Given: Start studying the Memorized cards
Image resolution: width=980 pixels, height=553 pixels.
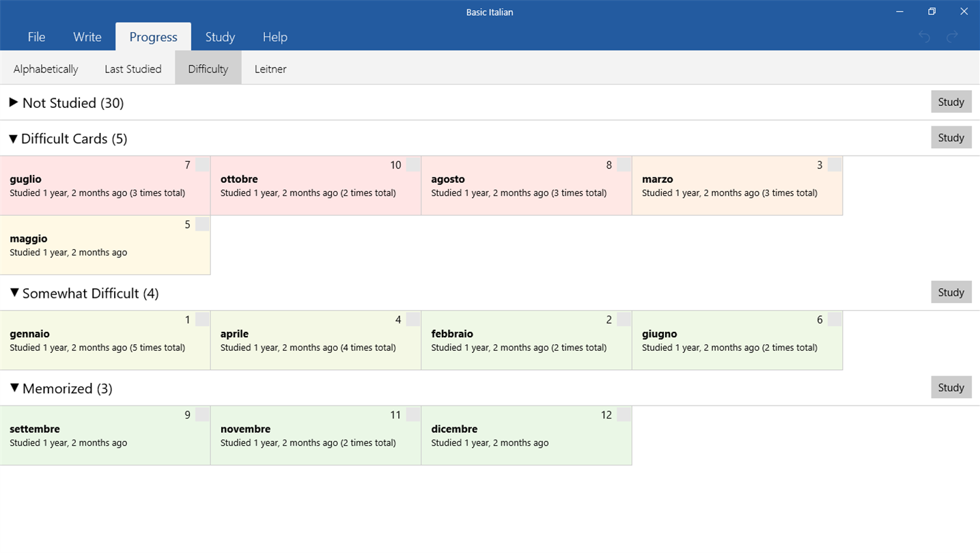Looking at the screenshot, I should (951, 387).
